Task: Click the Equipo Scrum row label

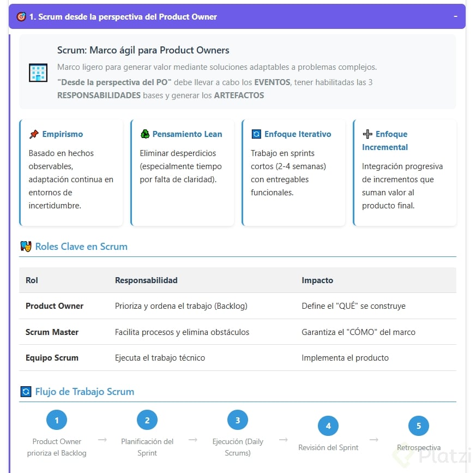Action: pyautogui.click(x=52, y=358)
